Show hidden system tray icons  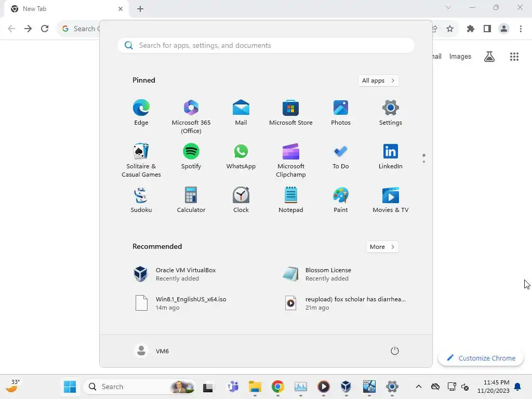[x=419, y=387]
